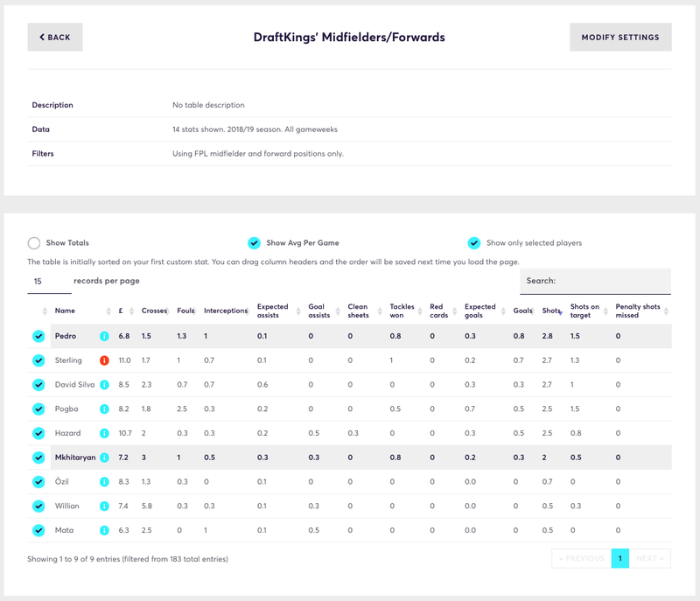
Task: Select the Mata player name
Action: click(64, 530)
